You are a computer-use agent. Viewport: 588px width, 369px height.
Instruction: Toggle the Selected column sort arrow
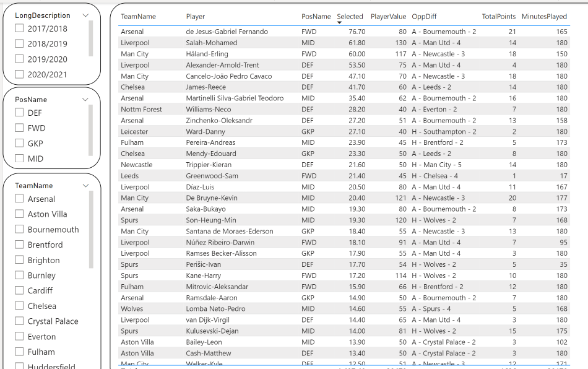coord(339,22)
